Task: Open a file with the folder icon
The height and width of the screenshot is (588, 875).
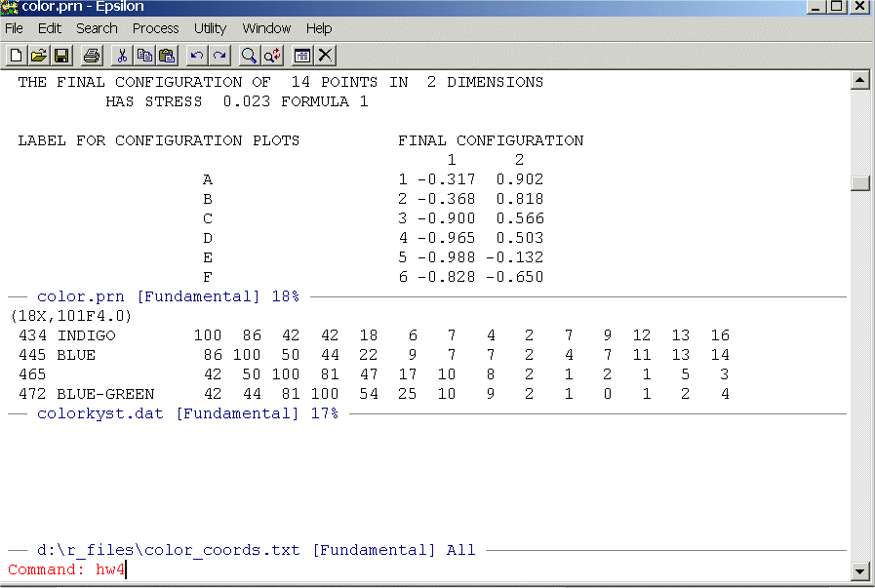Action: click(x=39, y=56)
